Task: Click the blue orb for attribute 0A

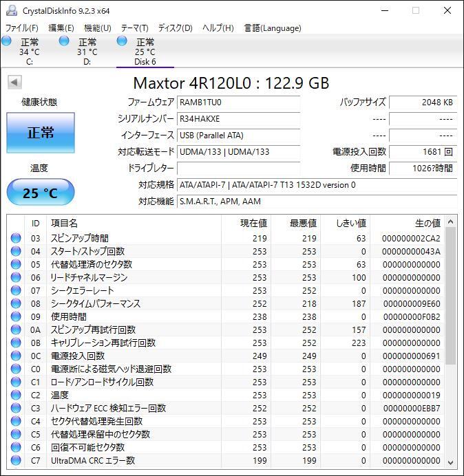Action: tap(16, 329)
